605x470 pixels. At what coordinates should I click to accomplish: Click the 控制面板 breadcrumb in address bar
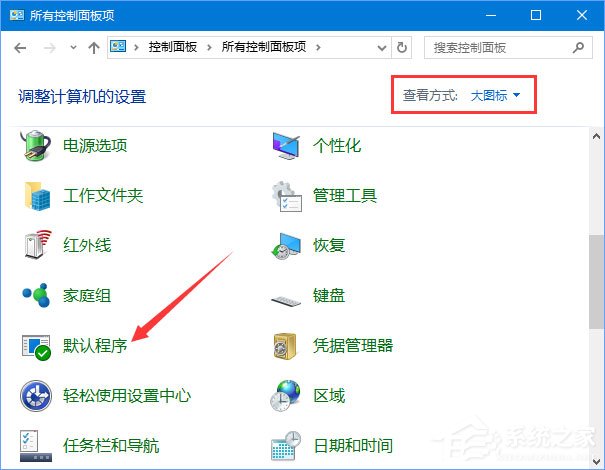[173, 47]
